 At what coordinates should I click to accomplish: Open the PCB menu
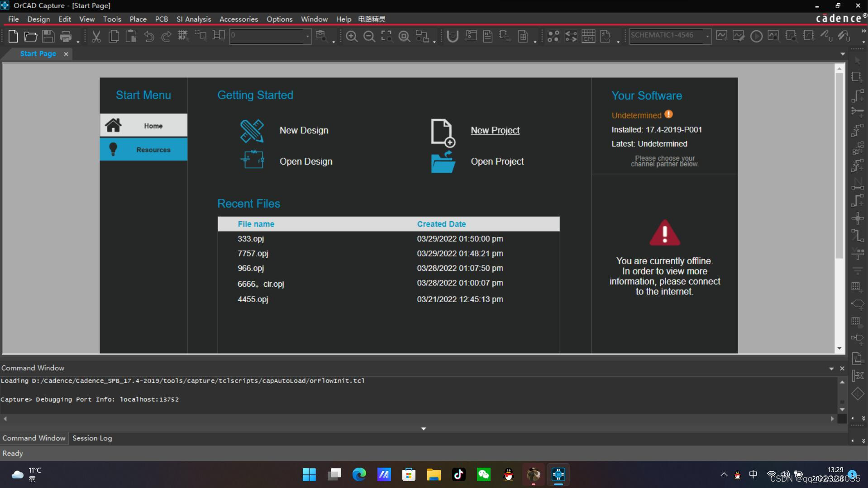[162, 19]
